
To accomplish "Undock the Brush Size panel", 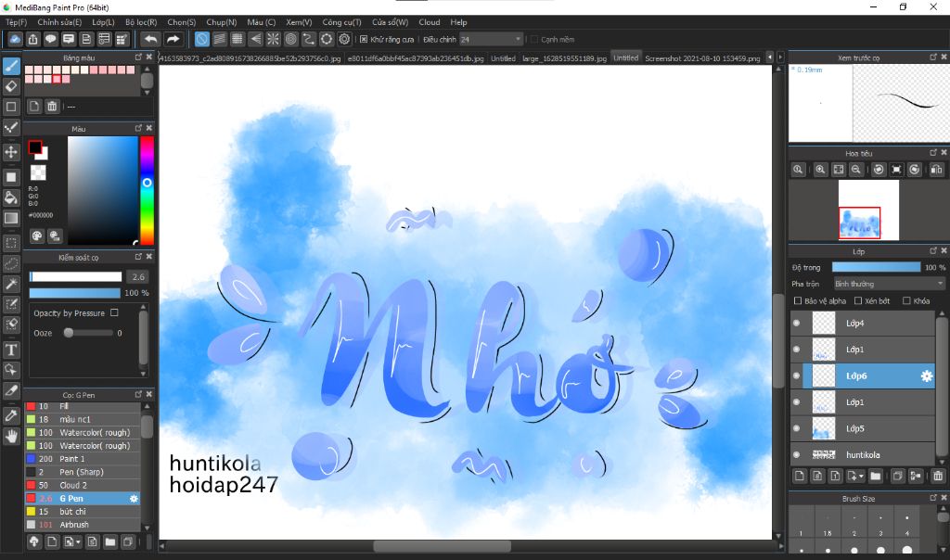I will (x=933, y=498).
